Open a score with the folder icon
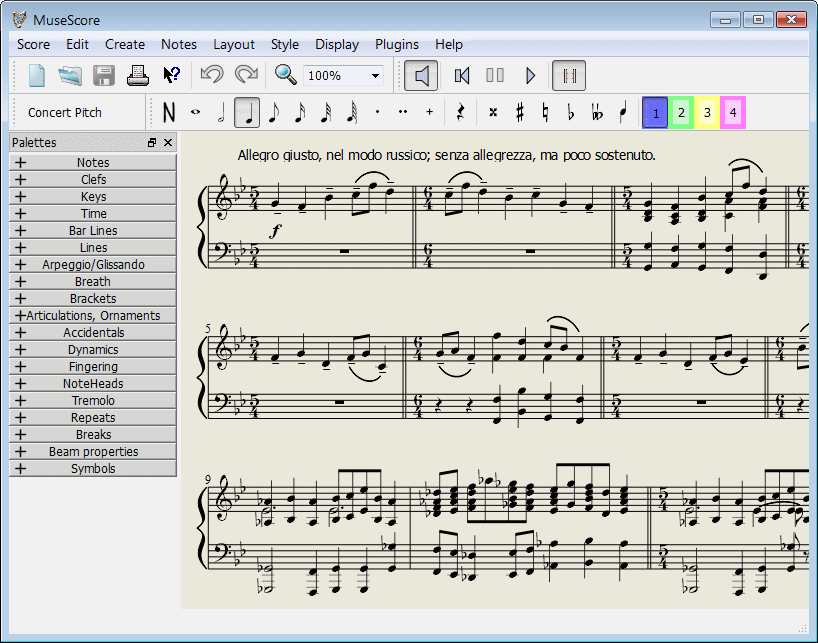Image resolution: width=818 pixels, height=643 pixels. coord(70,76)
